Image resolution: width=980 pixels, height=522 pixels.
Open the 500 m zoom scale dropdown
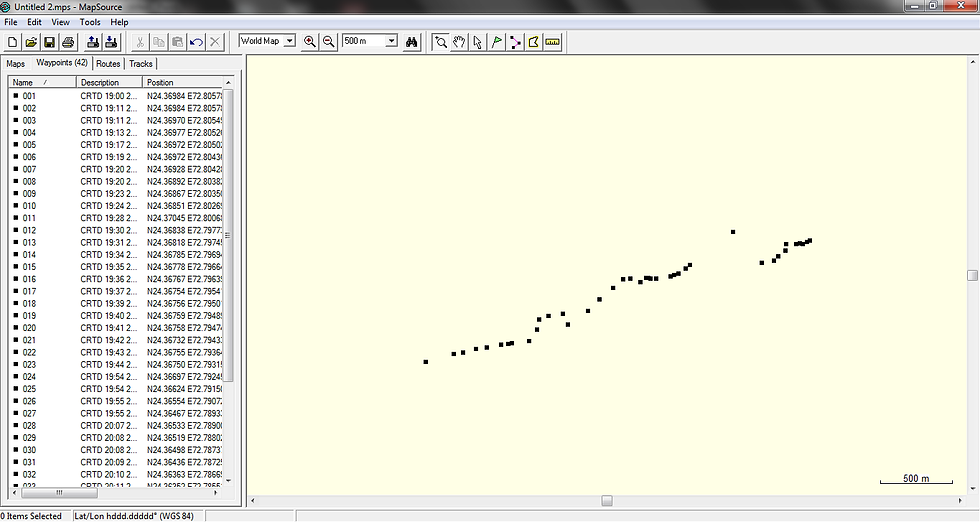pyautogui.click(x=391, y=41)
